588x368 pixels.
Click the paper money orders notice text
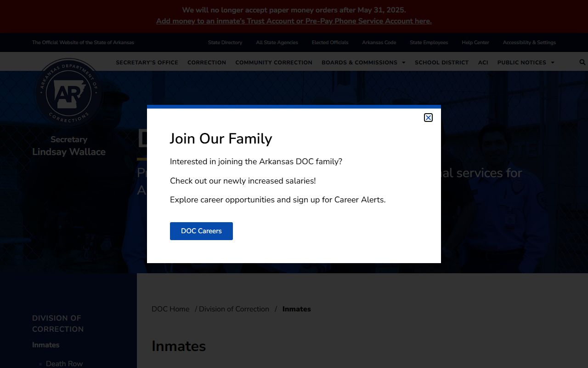(x=294, y=10)
